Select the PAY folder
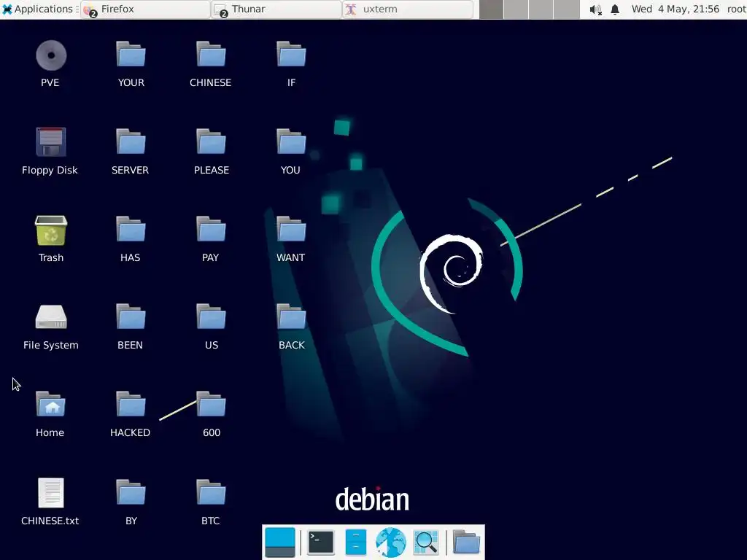The image size is (747, 560). 211,230
